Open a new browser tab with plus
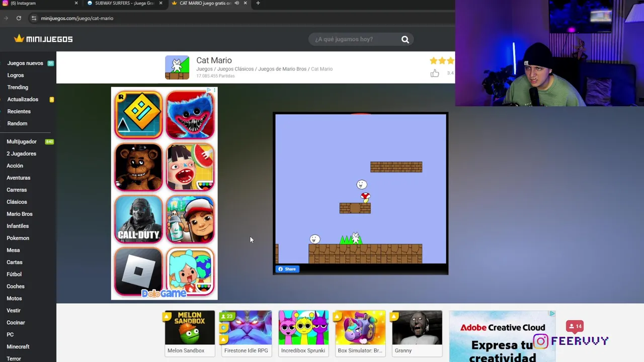Screen dimensions: 644x362 click(258, 3)
